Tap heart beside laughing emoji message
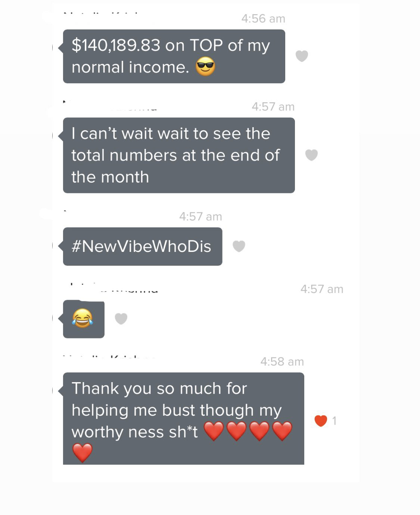 tap(121, 319)
